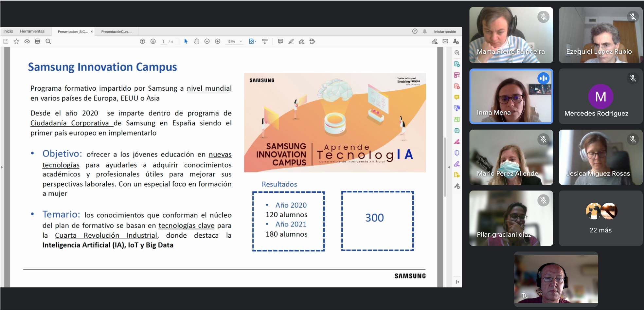Collapse the right tools pane arrow

pyautogui.click(x=449, y=167)
